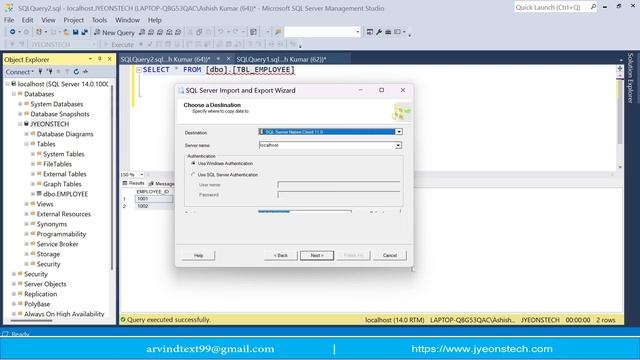This screenshot has width=640, height=360.
Task: Collapse the SELECT query outline region
Action: [139, 70]
